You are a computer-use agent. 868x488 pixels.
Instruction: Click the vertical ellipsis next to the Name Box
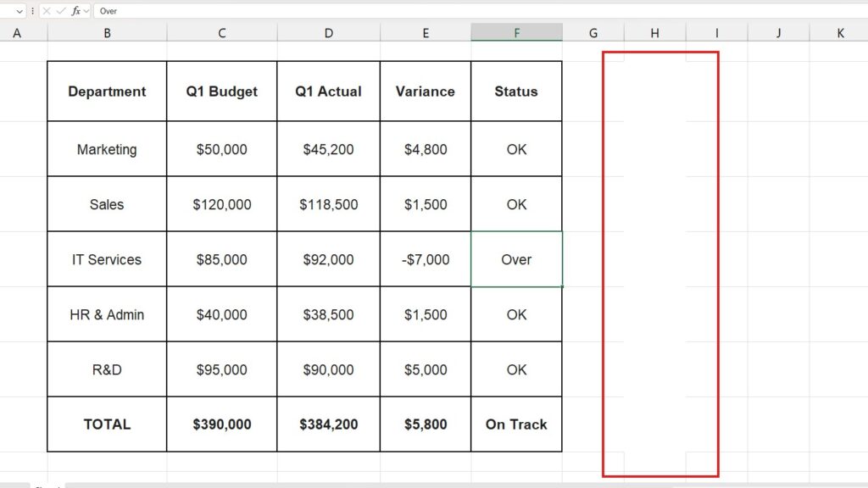pos(32,10)
